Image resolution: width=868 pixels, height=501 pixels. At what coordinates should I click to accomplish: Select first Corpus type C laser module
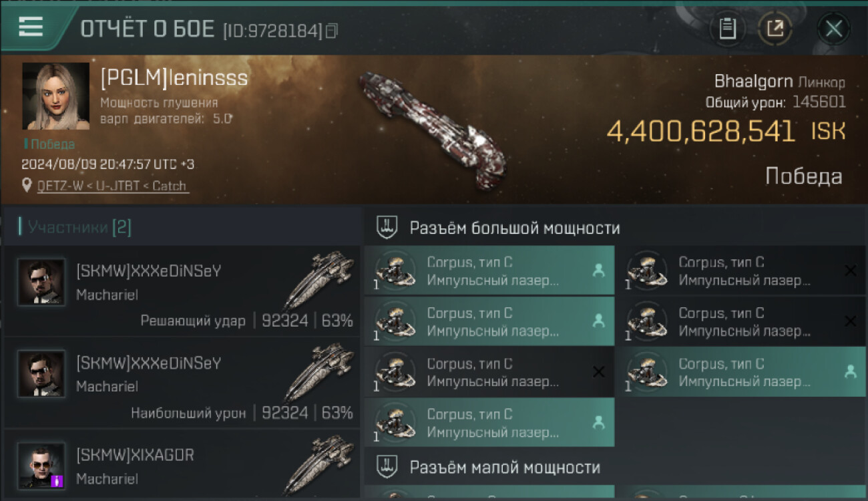coord(489,271)
